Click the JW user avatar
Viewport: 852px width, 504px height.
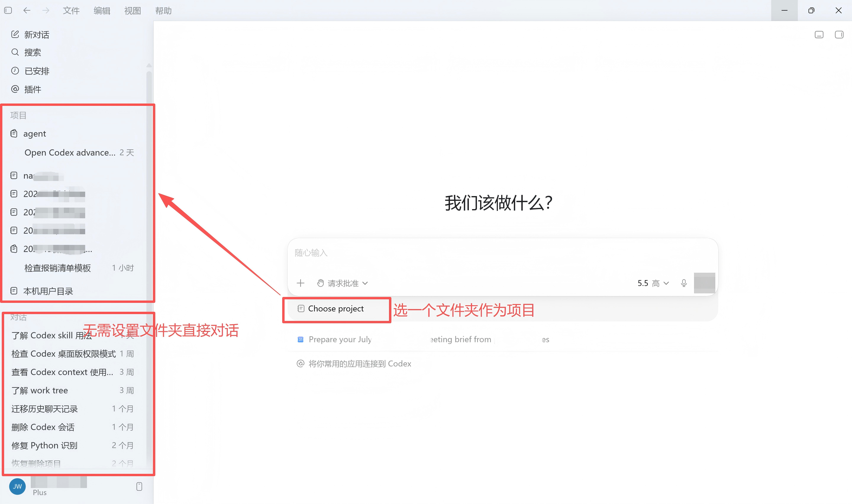(x=17, y=487)
